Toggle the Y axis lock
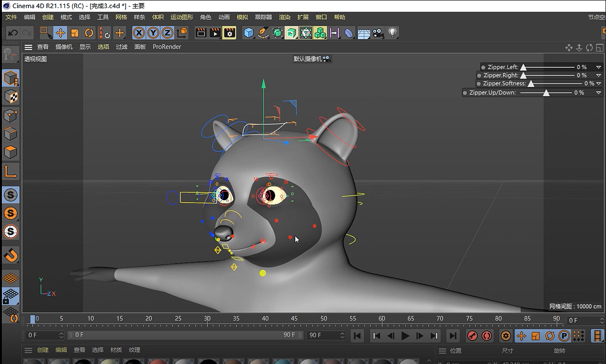The height and width of the screenshot is (364, 606). pos(153,33)
